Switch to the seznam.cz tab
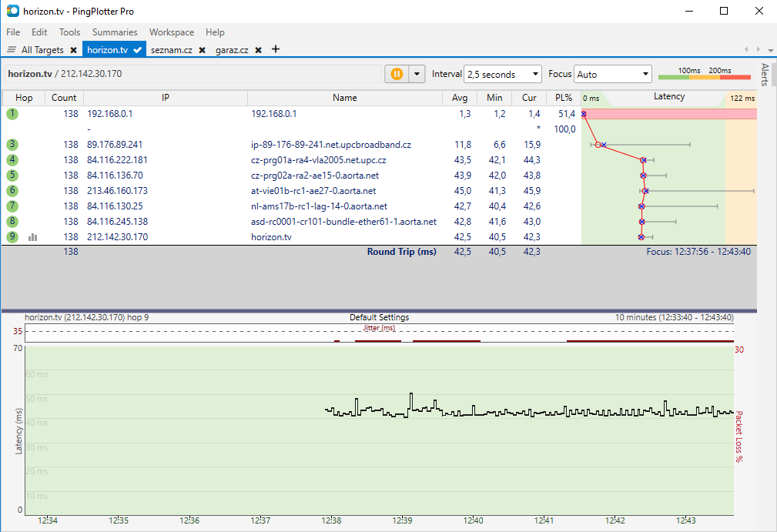 tap(172, 50)
